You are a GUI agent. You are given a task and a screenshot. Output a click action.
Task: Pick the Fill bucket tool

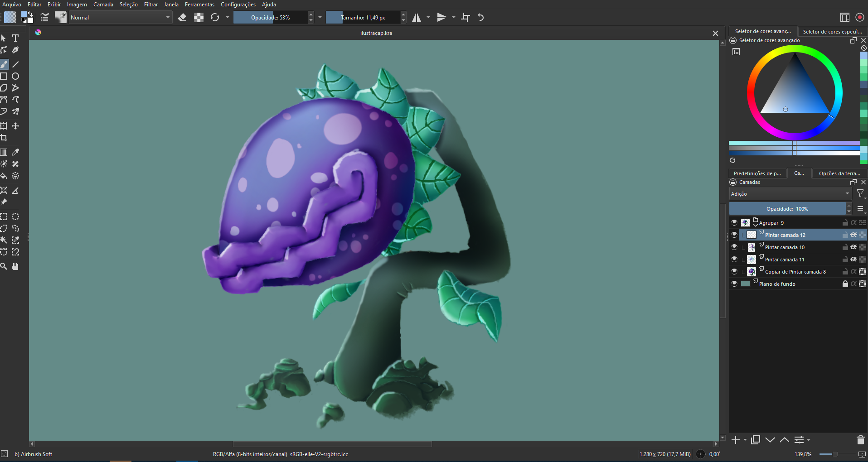(x=4, y=176)
